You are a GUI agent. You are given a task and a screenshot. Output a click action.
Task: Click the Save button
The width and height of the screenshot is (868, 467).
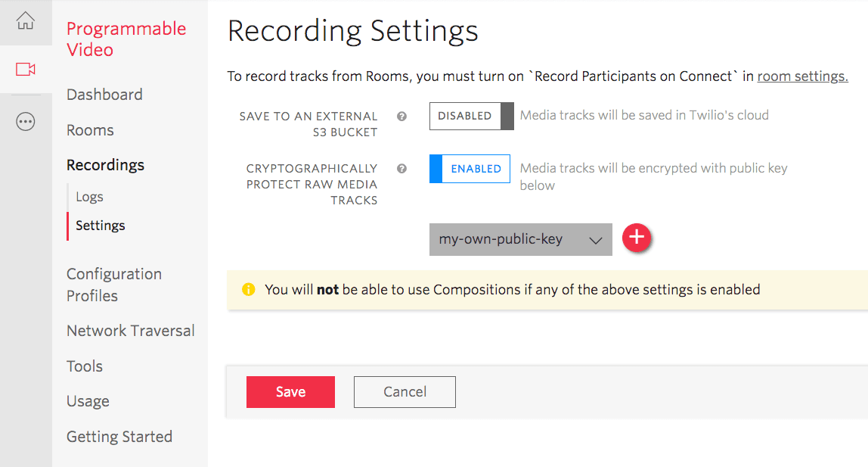click(290, 391)
